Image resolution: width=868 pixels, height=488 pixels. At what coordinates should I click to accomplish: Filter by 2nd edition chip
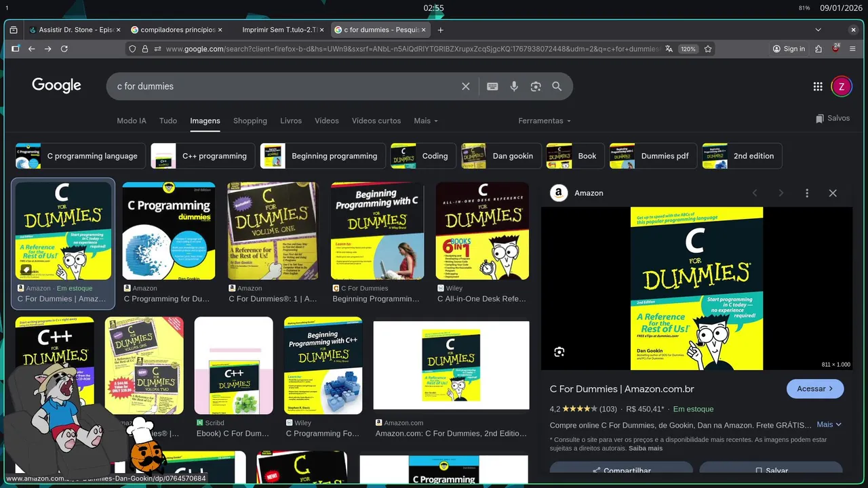pyautogui.click(x=742, y=156)
